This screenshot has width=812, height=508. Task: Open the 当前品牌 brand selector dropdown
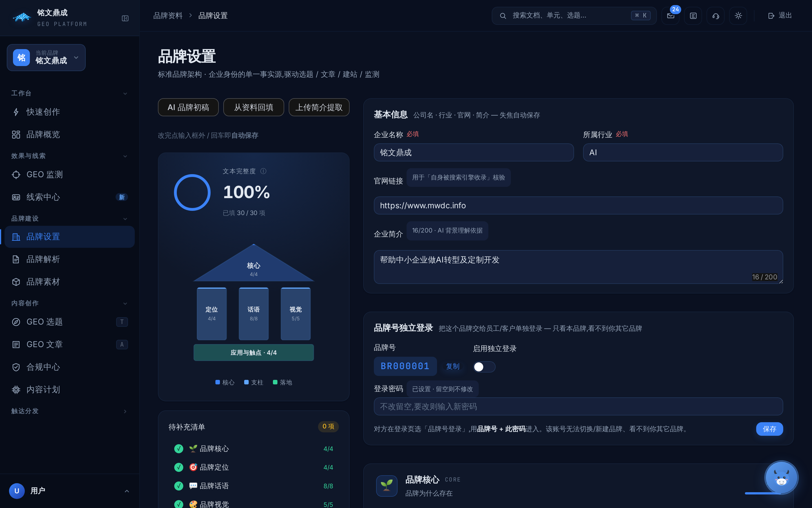click(x=46, y=58)
